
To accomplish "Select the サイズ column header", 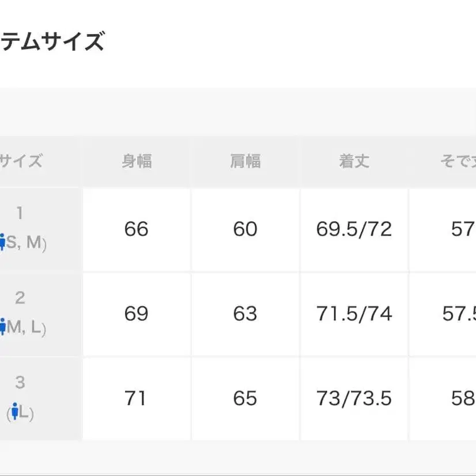I will click(21, 161).
